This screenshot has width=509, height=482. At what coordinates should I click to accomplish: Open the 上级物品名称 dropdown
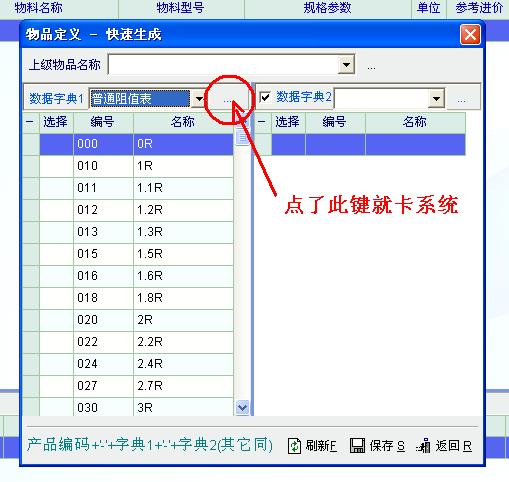click(x=346, y=64)
